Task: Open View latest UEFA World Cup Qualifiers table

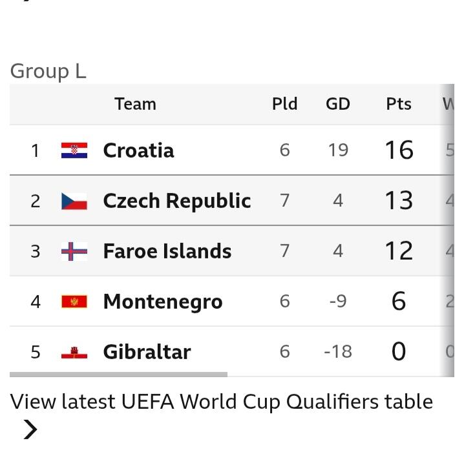Action: [221, 402]
